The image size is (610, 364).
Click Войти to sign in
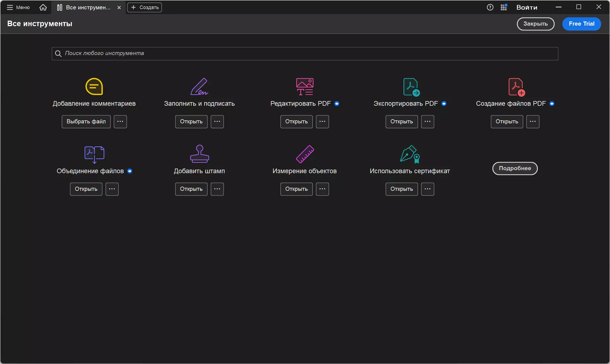coord(527,7)
